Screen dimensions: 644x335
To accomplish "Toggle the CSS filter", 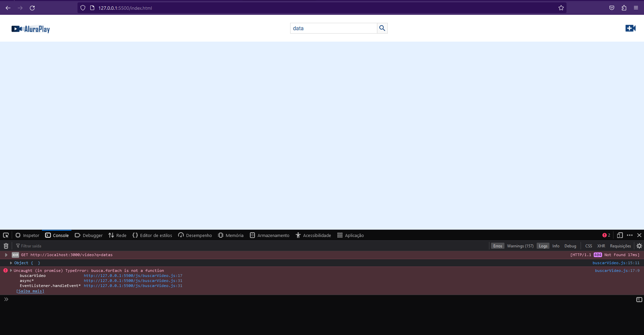I will [x=589, y=246].
